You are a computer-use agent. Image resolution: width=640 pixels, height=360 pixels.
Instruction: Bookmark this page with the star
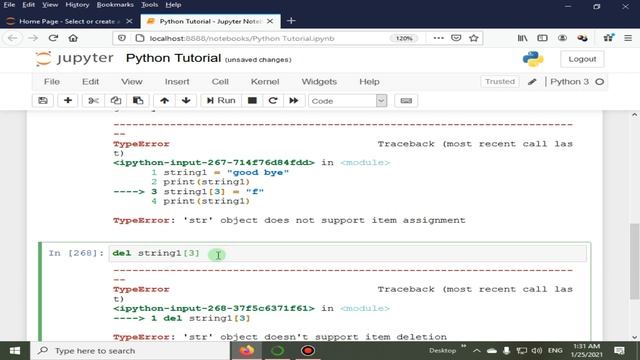(473, 38)
